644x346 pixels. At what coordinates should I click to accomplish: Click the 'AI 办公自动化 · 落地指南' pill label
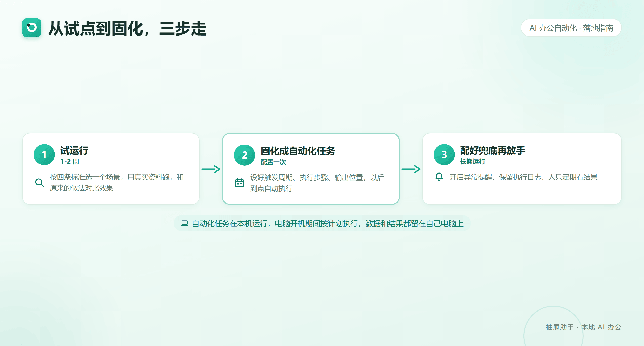point(571,28)
